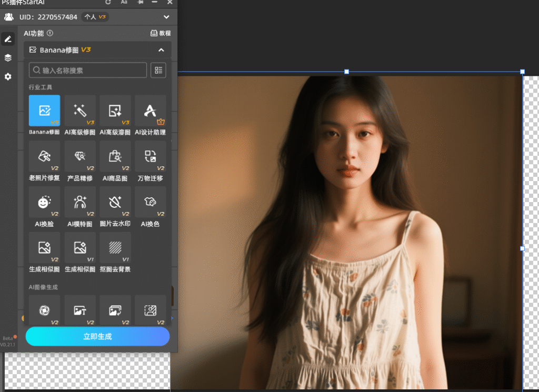539x392 pixels.
Task: Click the tool name search field
Action: (x=88, y=70)
